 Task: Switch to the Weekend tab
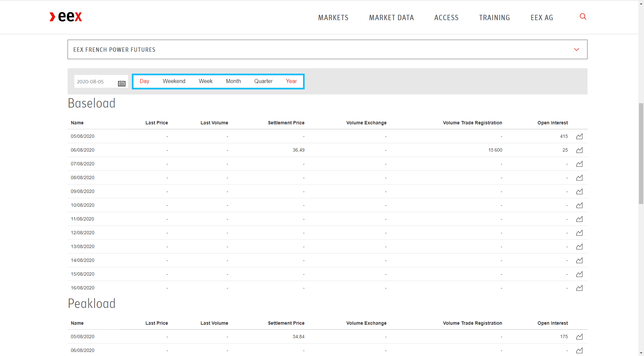coord(174,81)
